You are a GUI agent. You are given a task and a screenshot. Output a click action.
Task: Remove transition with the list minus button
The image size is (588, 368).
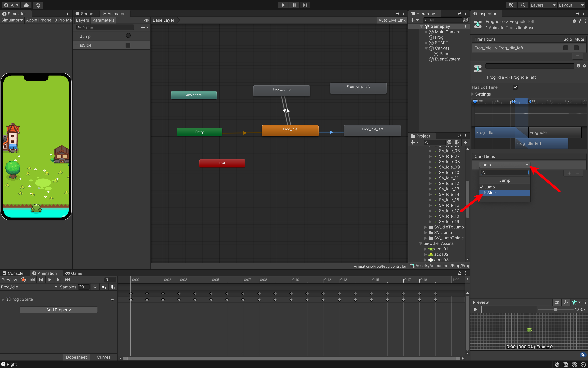(578, 56)
